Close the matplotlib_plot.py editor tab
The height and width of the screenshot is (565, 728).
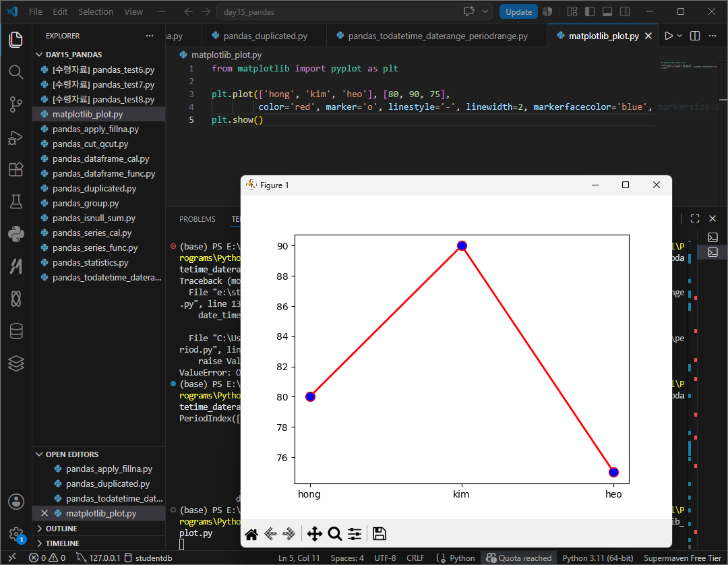tap(648, 36)
